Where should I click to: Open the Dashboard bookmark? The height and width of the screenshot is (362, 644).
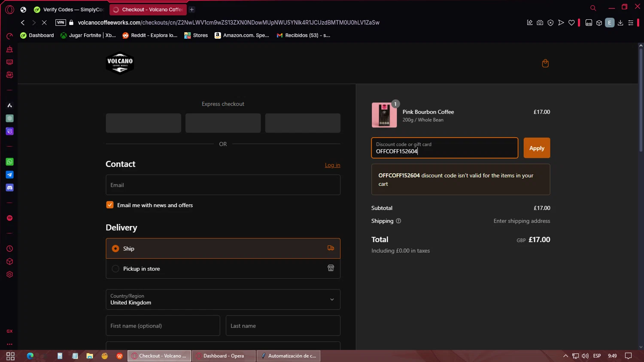[37, 35]
